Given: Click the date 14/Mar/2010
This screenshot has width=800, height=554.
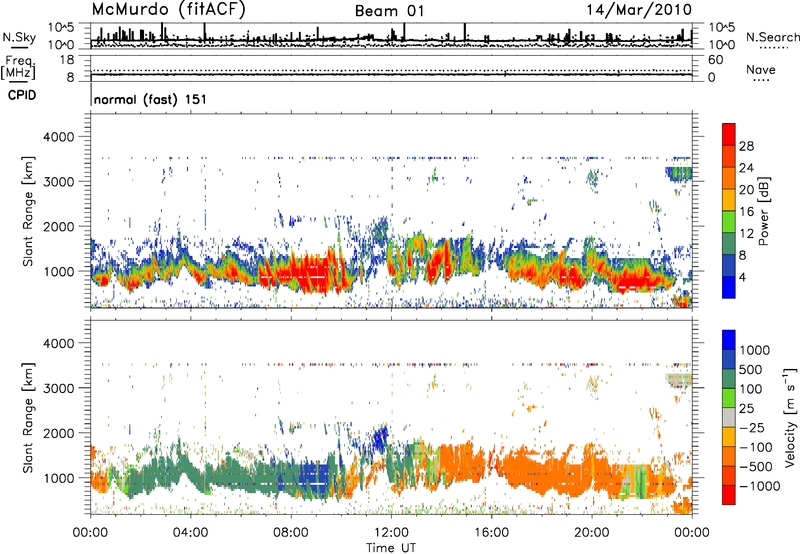Looking at the screenshot, I should pyautogui.click(x=639, y=10).
